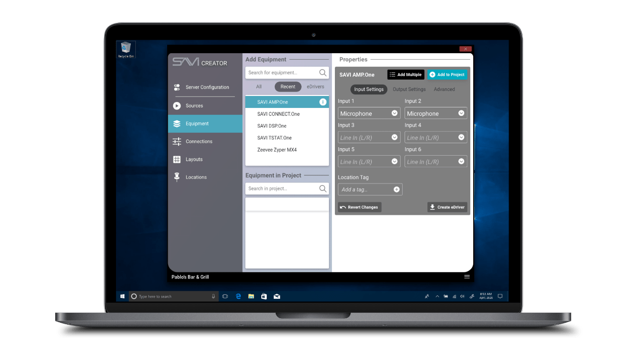626x364 pixels.
Task: Expand the Input 1 Microphone dropdown
Action: (369, 113)
